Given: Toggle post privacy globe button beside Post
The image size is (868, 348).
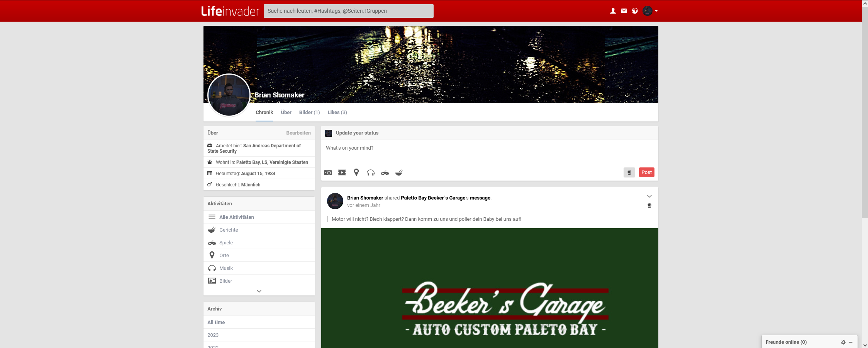Looking at the screenshot, I should coord(629,172).
